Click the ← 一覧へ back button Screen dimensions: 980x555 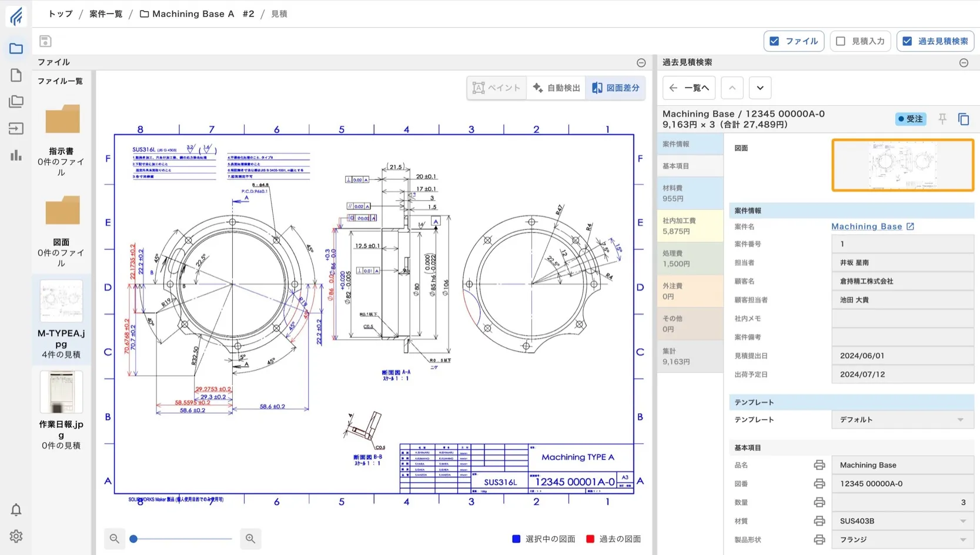(x=689, y=88)
